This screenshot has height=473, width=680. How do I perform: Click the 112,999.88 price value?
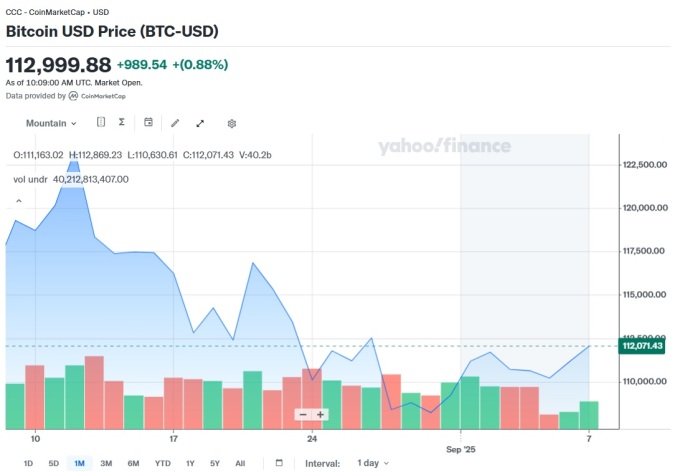[x=58, y=65]
